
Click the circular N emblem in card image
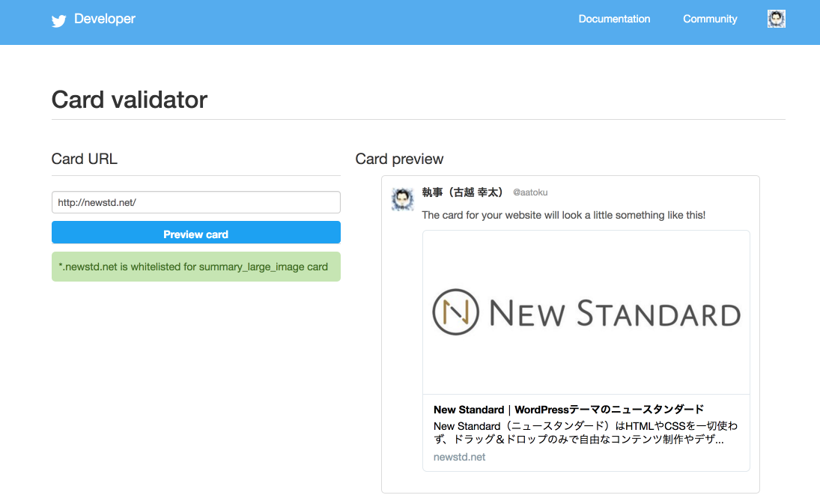[455, 312]
